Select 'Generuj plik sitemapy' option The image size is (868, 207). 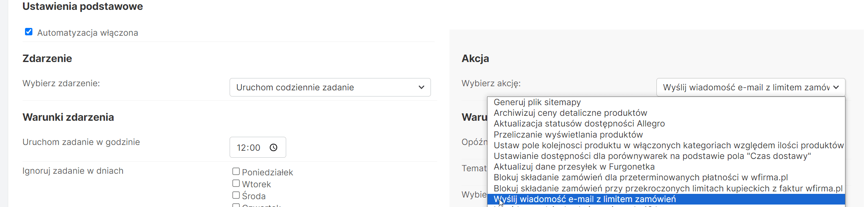[537, 102]
